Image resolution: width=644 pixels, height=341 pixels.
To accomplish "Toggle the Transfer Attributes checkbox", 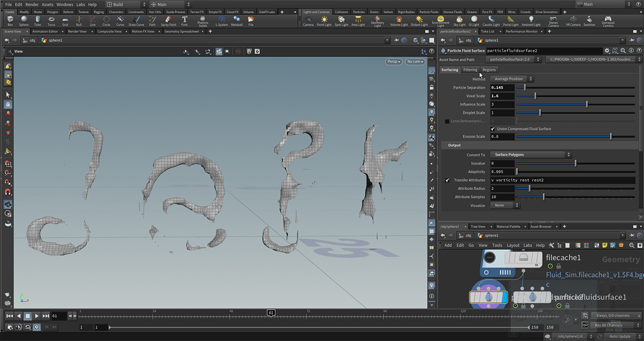I will click(448, 181).
